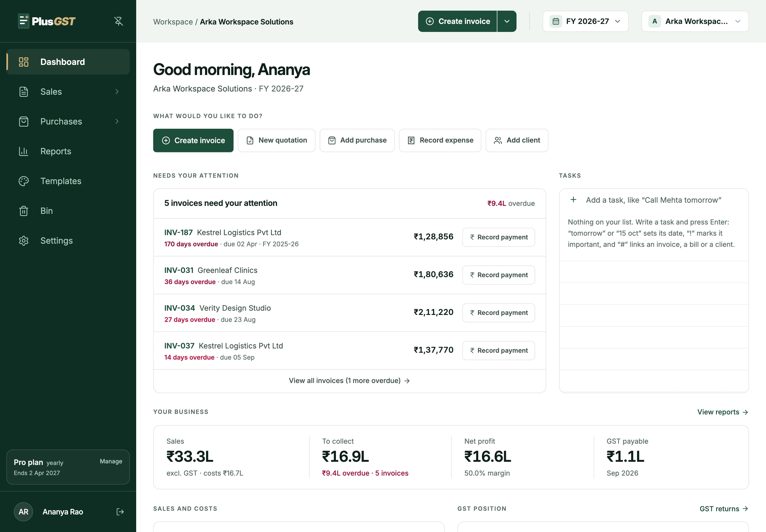
Task: Click the plus icon in Tasks
Action: (573, 200)
